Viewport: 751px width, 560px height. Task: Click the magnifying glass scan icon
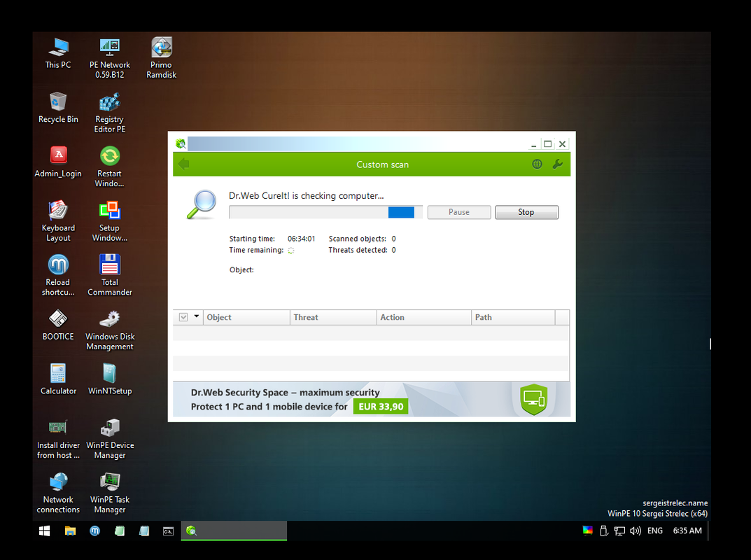point(201,204)
